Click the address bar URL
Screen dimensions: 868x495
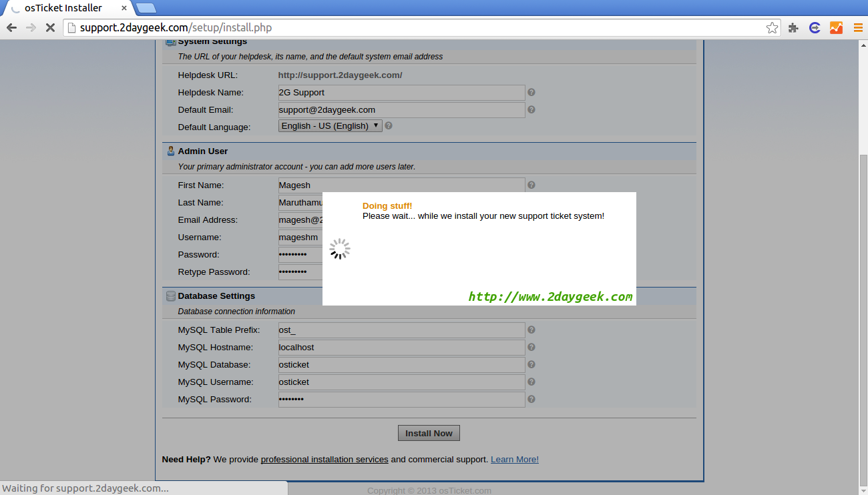tap(176, 28)
